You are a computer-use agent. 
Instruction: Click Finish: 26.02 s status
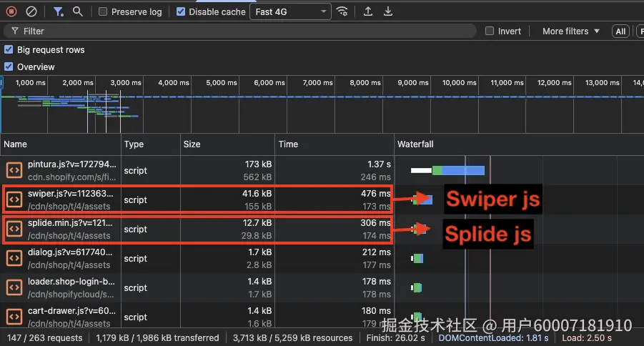point(395,338)
